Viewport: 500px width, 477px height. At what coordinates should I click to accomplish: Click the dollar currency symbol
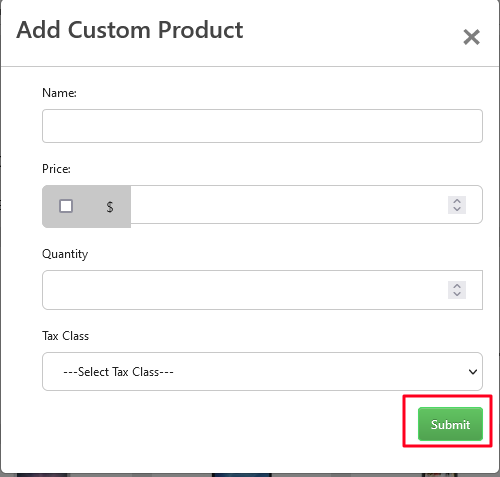110,207
